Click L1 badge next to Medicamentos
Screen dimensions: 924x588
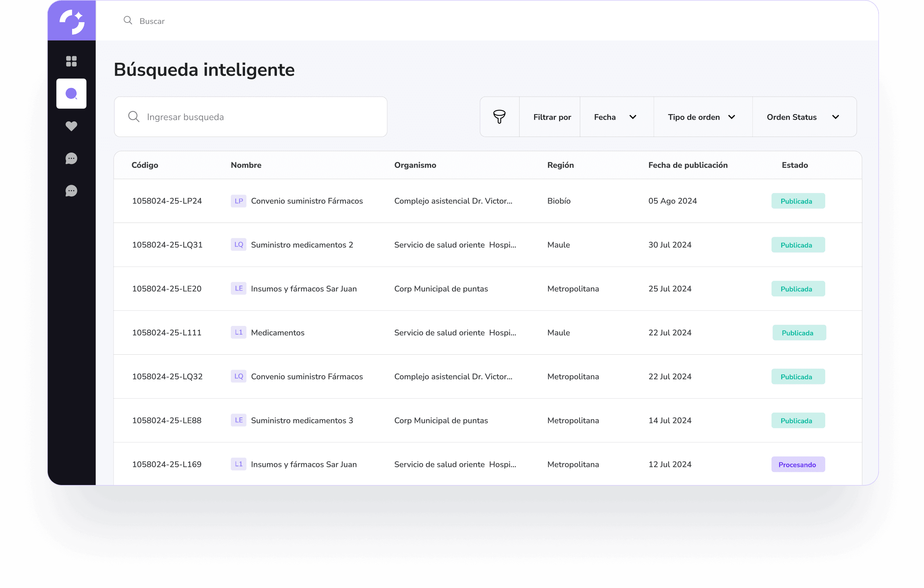pos(238,332)
